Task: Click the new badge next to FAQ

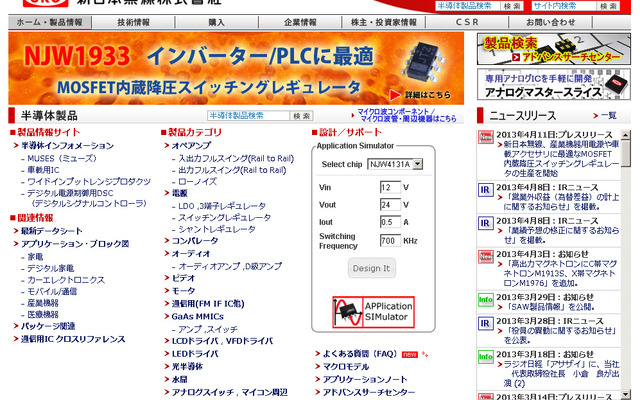Action: point(409,354)
